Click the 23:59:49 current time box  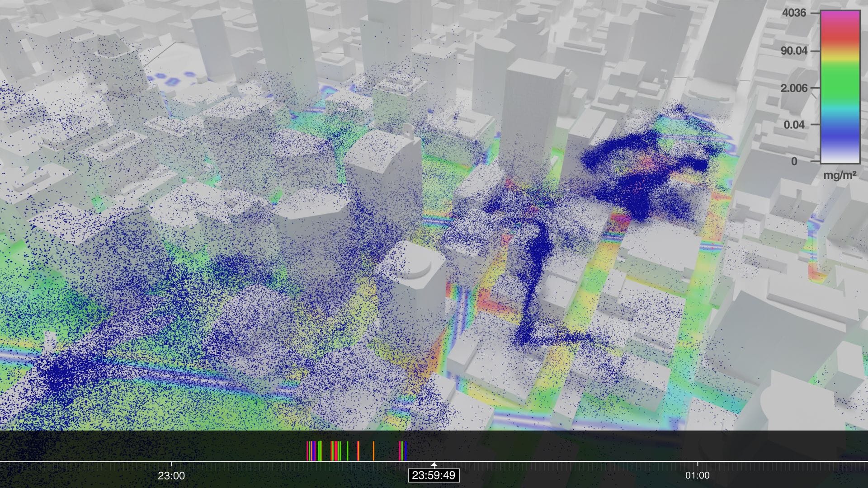tap(434, 475)
